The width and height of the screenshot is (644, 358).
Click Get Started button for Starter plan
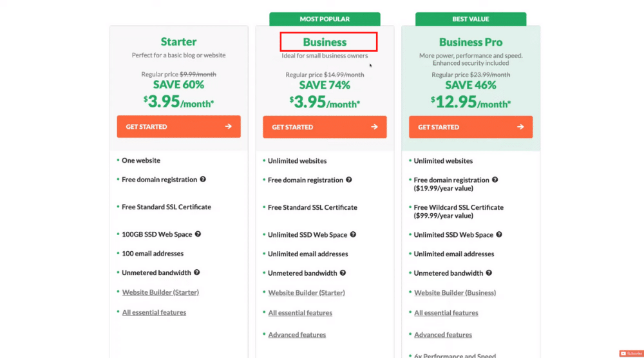tap(178, 127)
